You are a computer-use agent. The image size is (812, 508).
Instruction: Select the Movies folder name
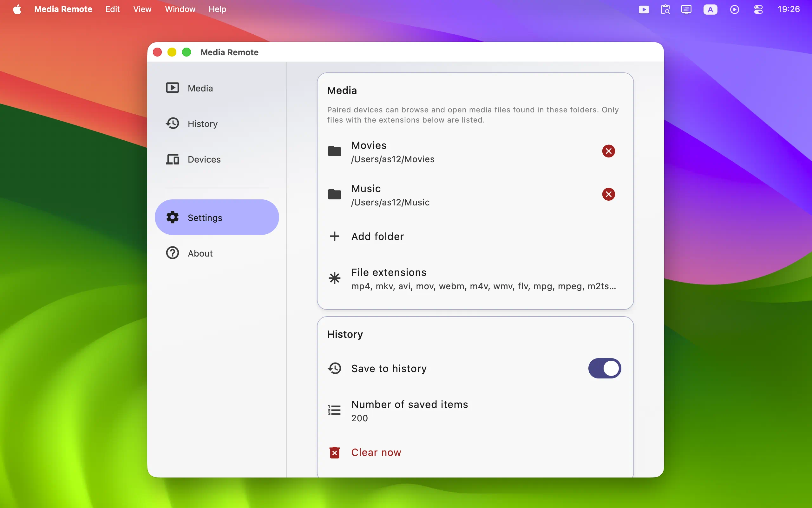pyautogui.click(x=369, y=145)
